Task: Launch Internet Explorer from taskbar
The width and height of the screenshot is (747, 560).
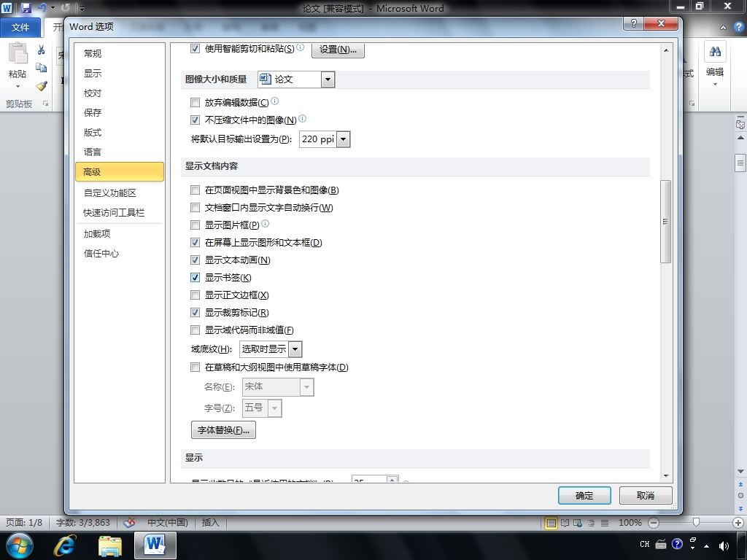Action: (65, 545)
